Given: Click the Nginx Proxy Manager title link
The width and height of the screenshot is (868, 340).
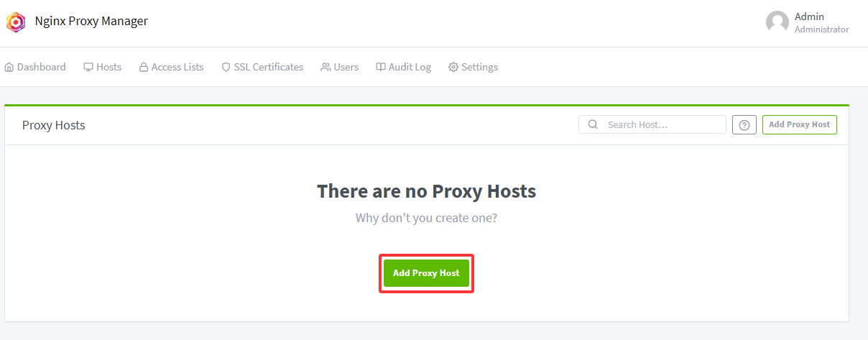Looking at the screenshot, I should pyautogui.click(x=91, y=22).
